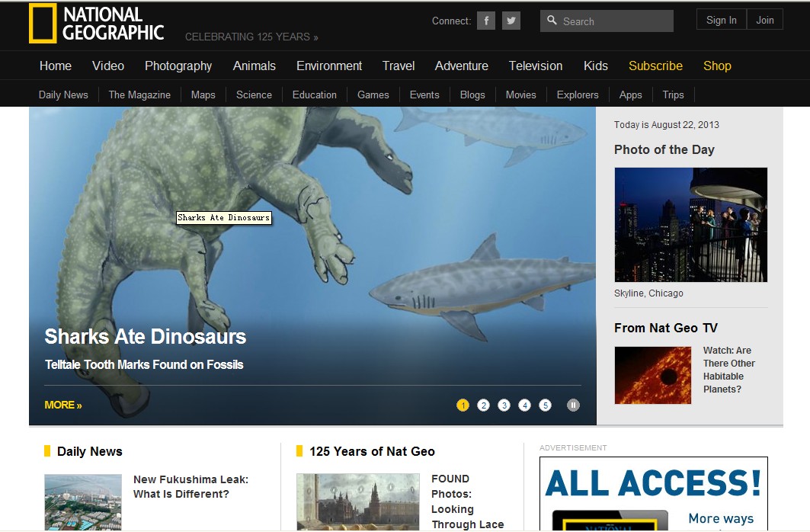Open the Photography menu
Screen dimensions: 810x532
coord(178,66)
